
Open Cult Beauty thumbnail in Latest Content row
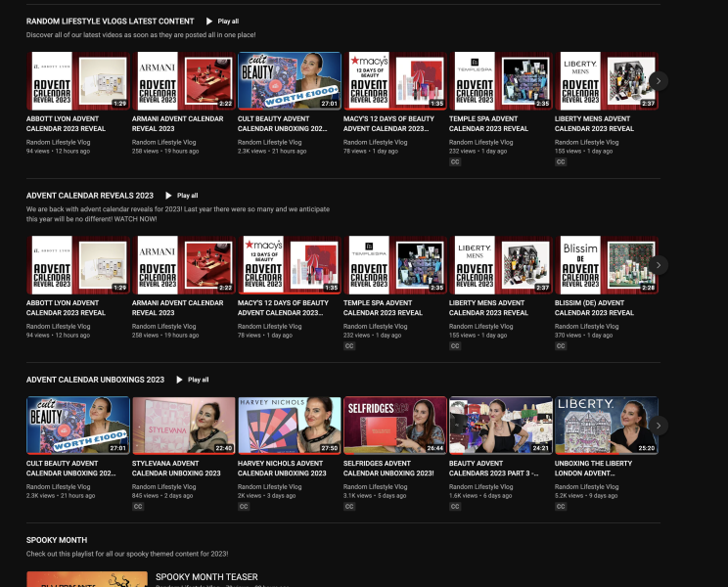coord(290,81)
